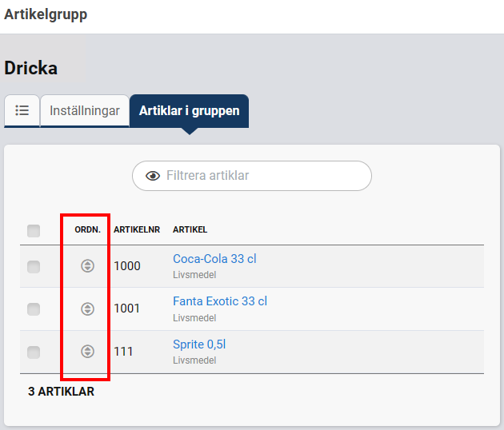
Task: Click the reorder handle for Sprite 0,5l
Action: pyautogui.click(x=88, y=351)
